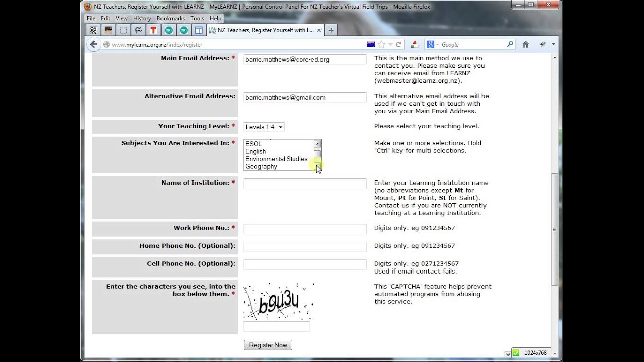Open the Bookmarks menu
This screenshot has width=644, height=362.
pyautogui.click(x=171, y=18)
